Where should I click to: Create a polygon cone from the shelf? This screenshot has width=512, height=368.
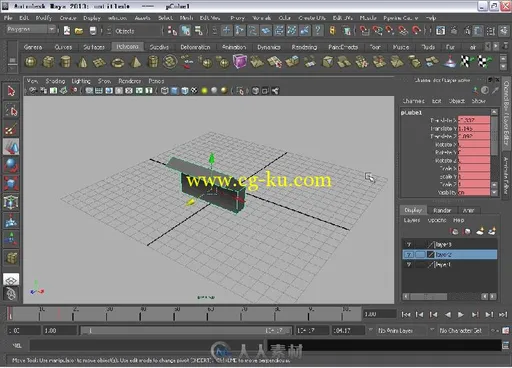83,62
